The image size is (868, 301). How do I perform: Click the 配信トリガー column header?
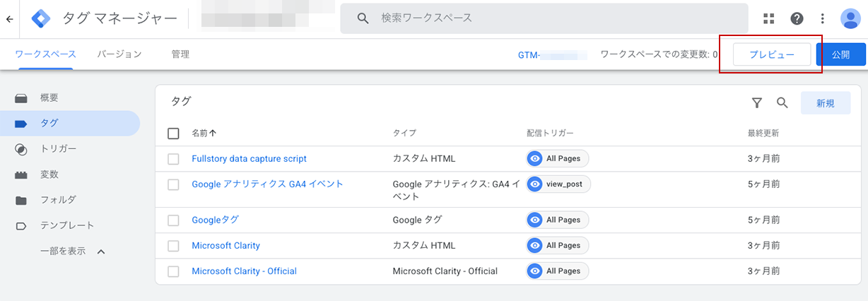(x=550, y=133)
